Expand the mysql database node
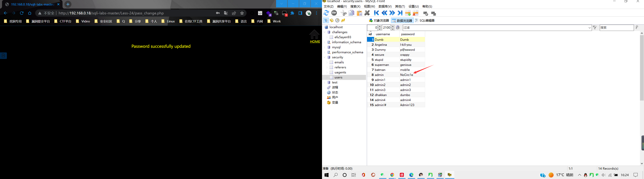Screen dimensions: 644x179 [x=325, y=47]
